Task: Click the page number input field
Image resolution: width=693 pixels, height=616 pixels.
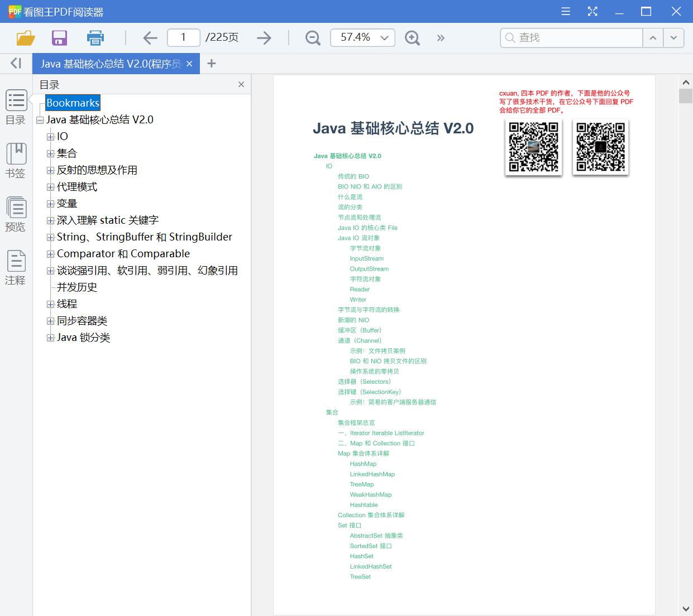Action: (x=184, y=37)
